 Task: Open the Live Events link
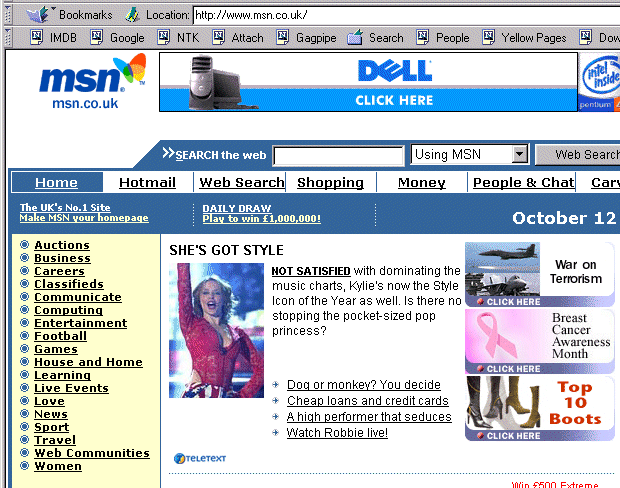71,388
